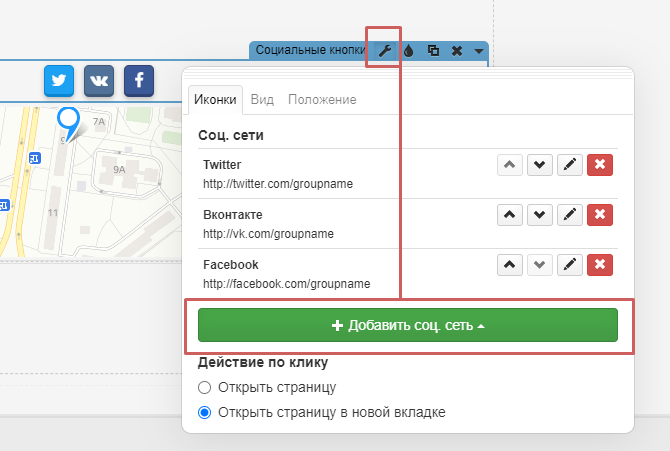670x451 pixels.
Task: Click the VK social button
Action: [x=99, y=80]
